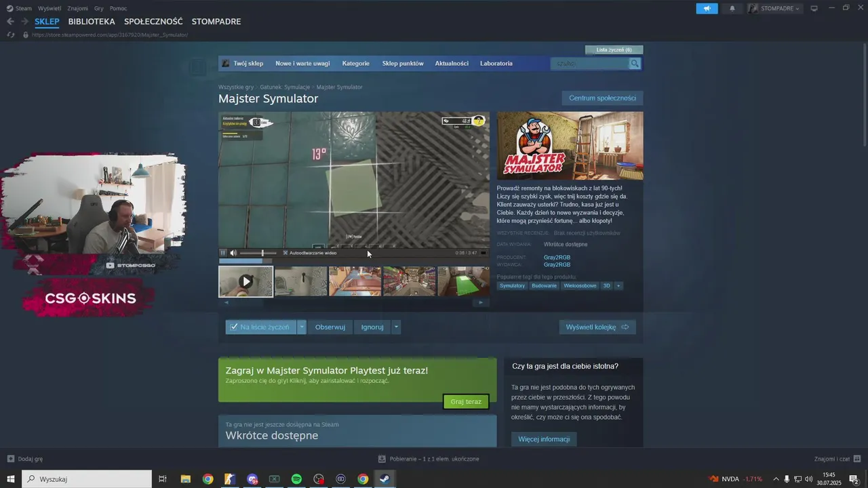Screen dimensions: 868x488
Task: Open the STOMPADRE account dropdown
Action: (774, 8)
